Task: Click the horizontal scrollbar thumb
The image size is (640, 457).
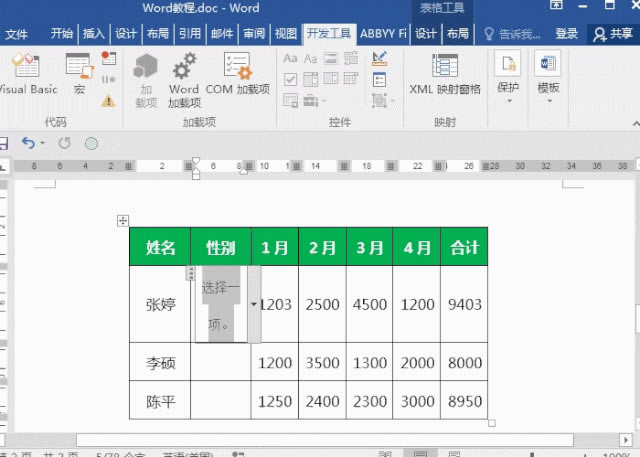Action: 324,440
